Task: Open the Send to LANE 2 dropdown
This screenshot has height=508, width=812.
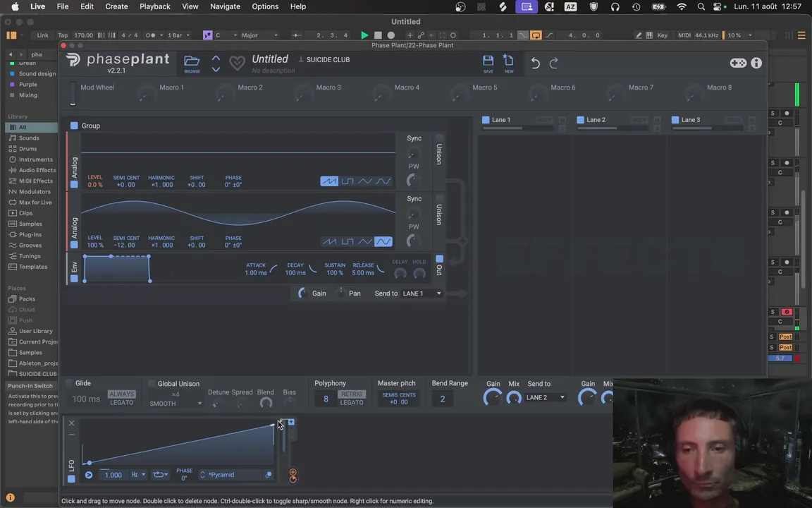Action: (546, 398)
